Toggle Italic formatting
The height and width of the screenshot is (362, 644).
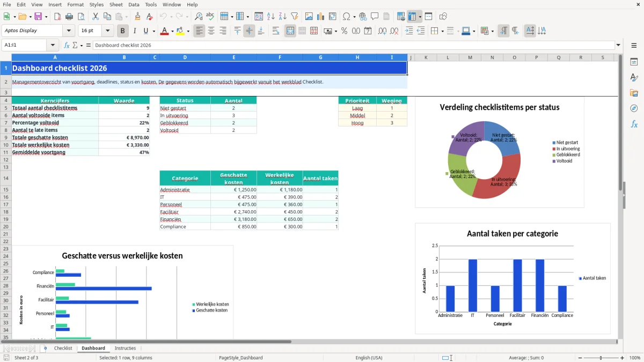[135, 31]
